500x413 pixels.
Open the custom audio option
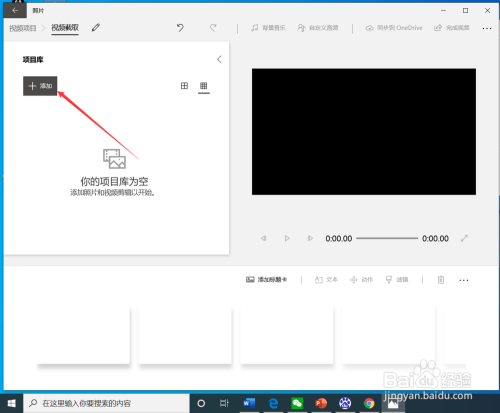tap(318, 28)
